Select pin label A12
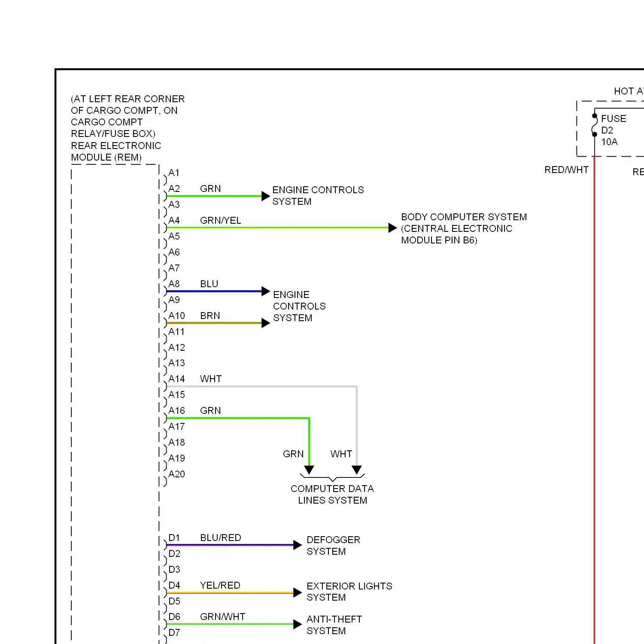The image size is (644, 644). point(176,348)
